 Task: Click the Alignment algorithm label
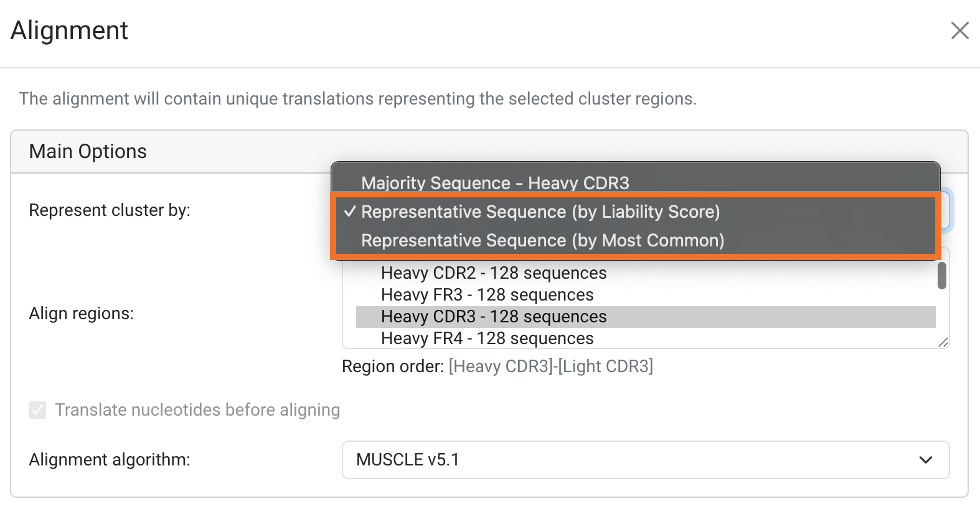110,460
